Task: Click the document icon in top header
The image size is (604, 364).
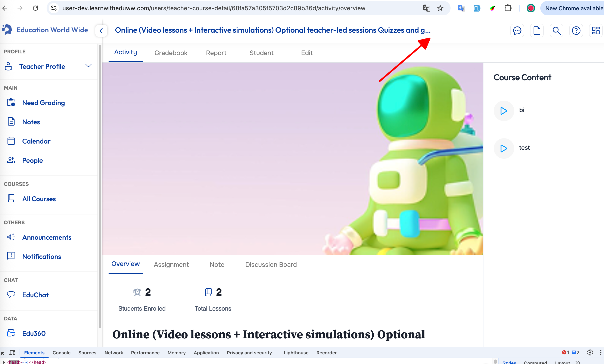Action: pyautogui.click(x=537, y=31)
